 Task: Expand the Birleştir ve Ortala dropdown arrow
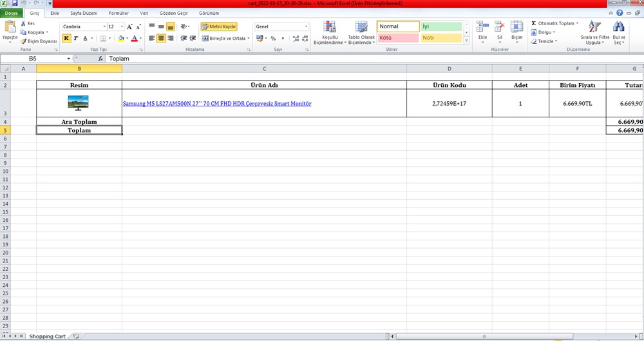(249, 38)
